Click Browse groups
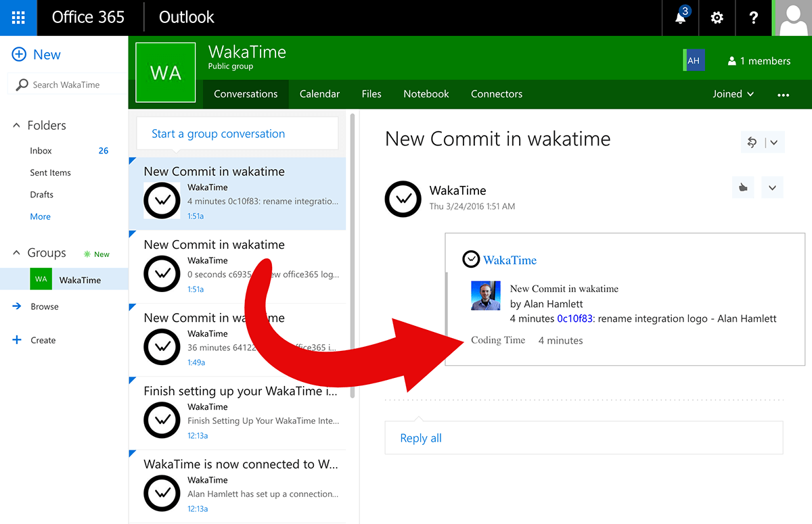Image resolution: width=812 pixels, height=524 pixels. [45, 306]
